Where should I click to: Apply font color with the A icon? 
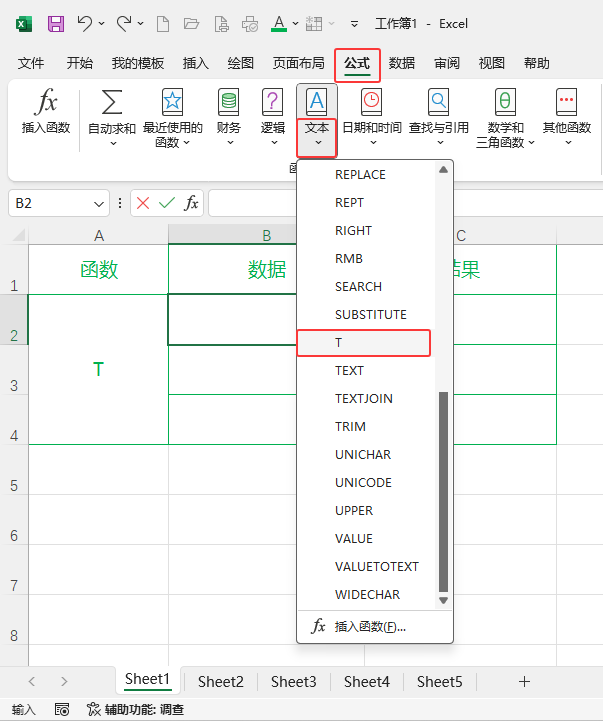coord(279,23)
